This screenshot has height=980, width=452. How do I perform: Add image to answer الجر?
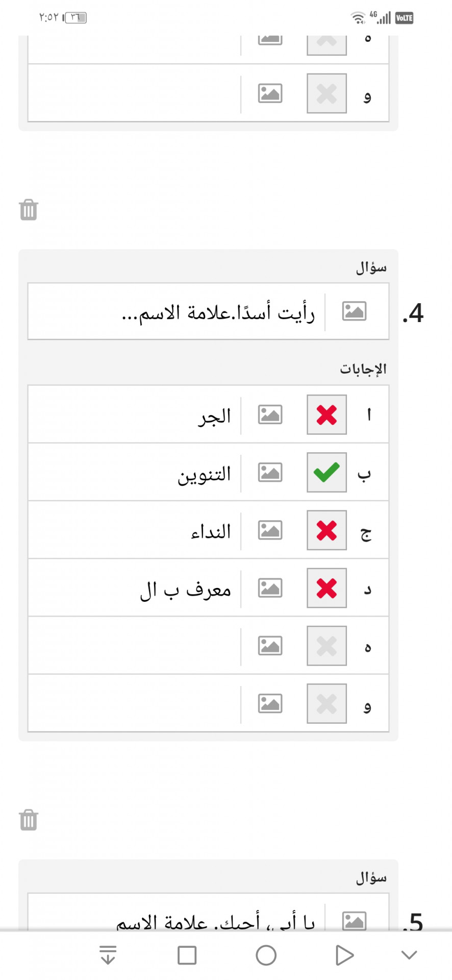[x=270, y=414]
